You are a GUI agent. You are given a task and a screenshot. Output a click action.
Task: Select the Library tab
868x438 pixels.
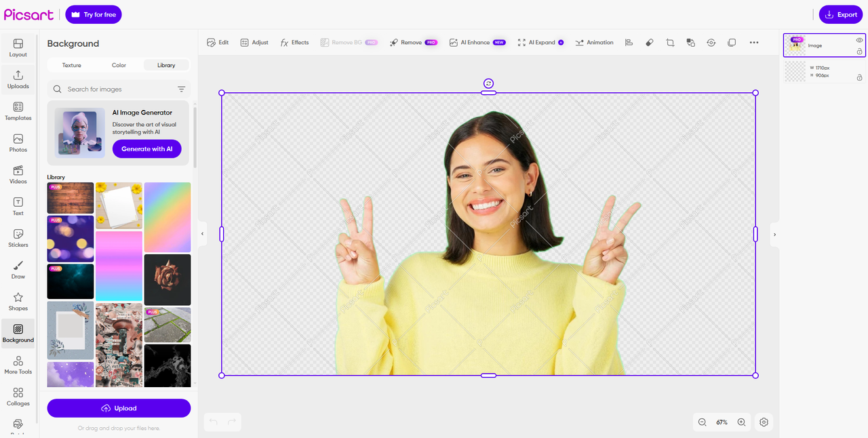[x=166, y=65]
